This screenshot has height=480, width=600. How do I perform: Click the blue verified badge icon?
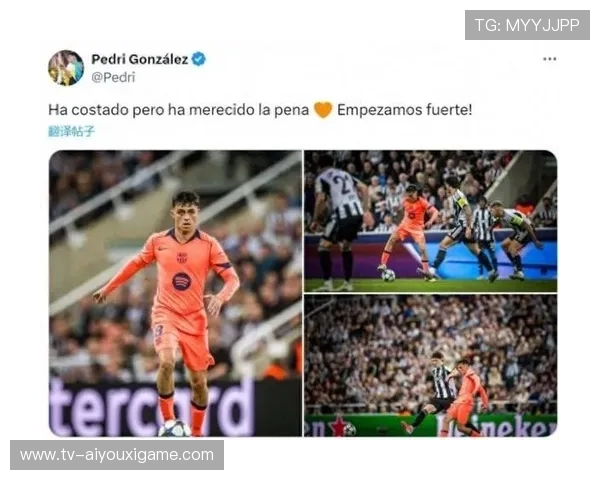pos(199,59)
